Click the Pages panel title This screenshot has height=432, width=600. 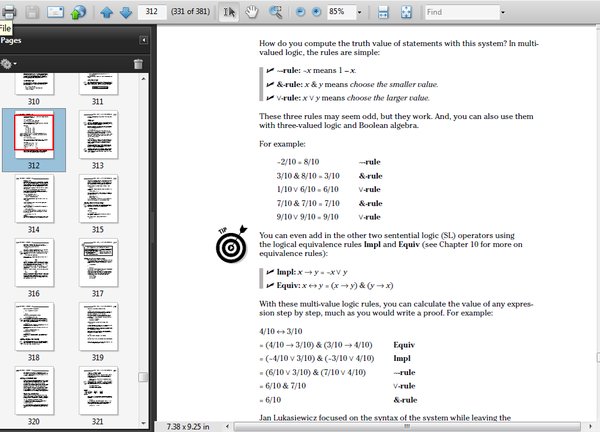point(11,40)
